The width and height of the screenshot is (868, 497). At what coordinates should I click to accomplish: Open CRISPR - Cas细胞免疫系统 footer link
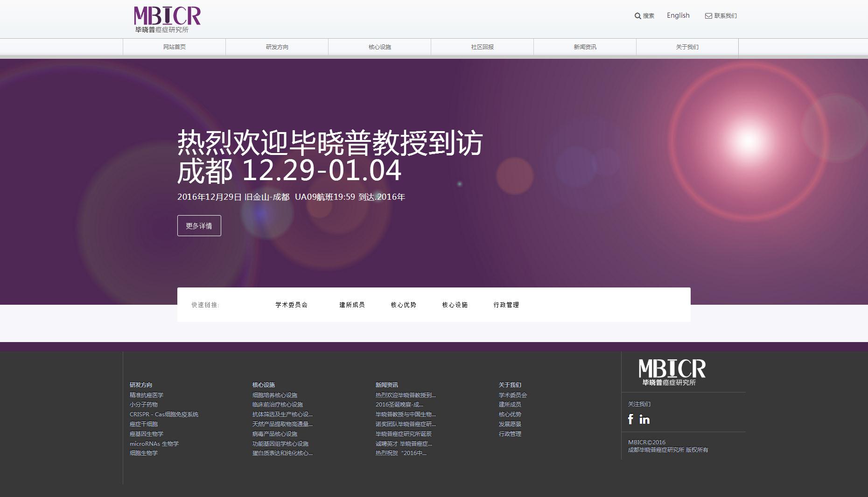pos(164,414)
